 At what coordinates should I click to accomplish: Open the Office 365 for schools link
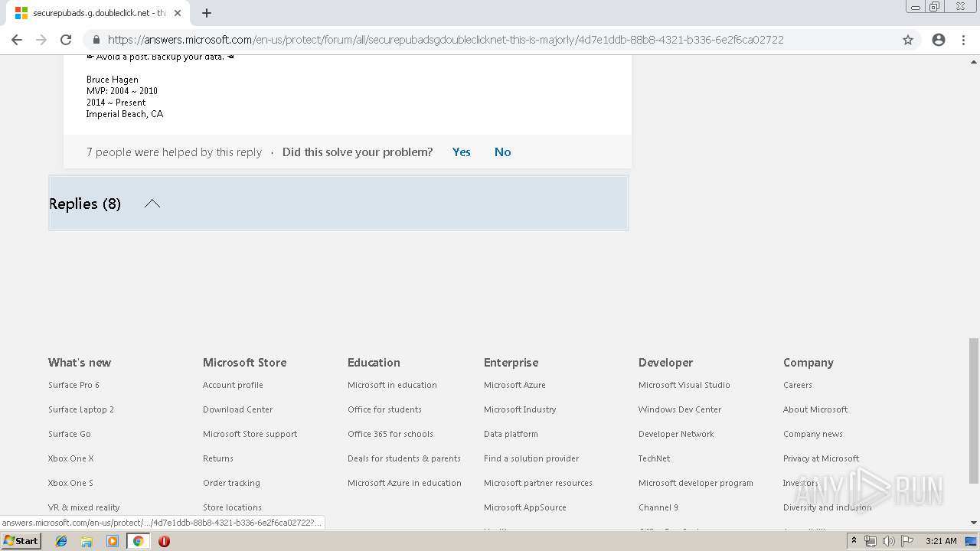390,434
